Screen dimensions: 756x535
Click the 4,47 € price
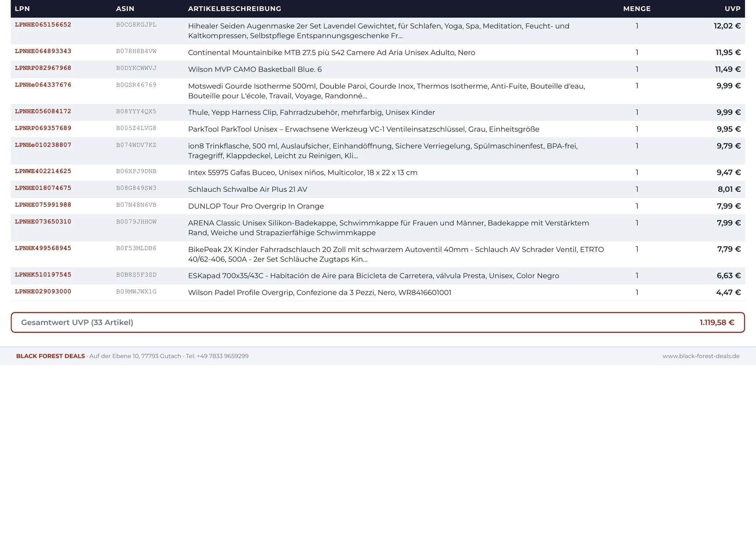coord(728,293)
